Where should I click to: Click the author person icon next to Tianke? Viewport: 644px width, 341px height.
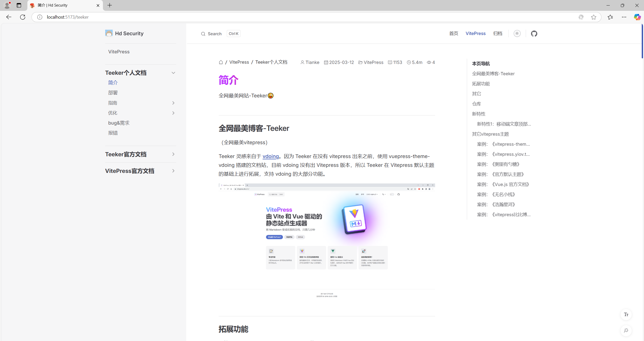point(302,62)
